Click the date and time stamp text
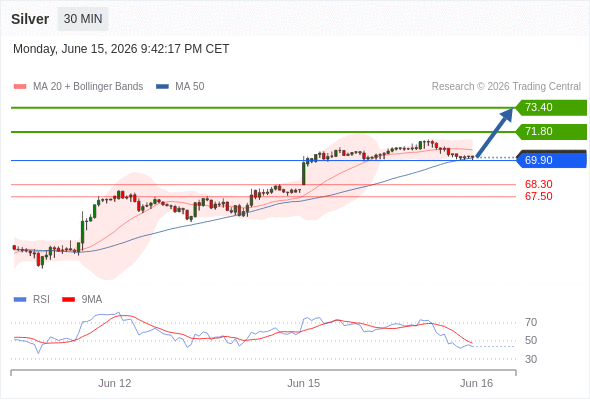590x400 pixels. [121, 49]
